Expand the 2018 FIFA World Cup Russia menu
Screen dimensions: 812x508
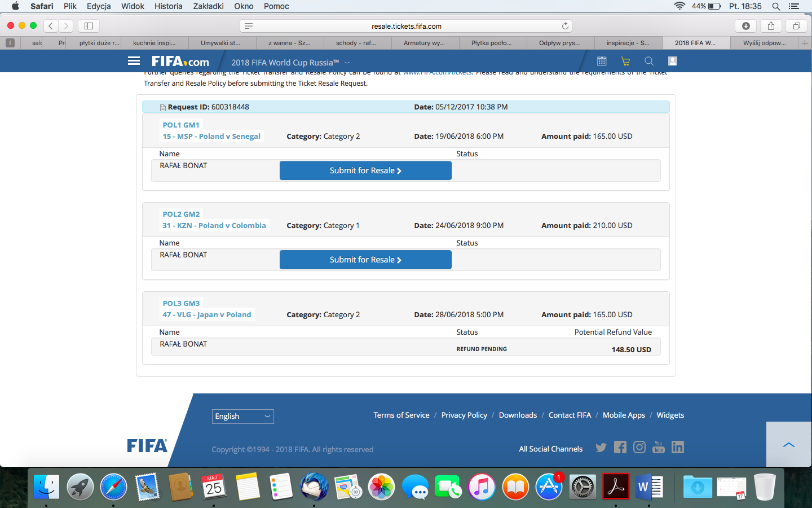point(290,63)
